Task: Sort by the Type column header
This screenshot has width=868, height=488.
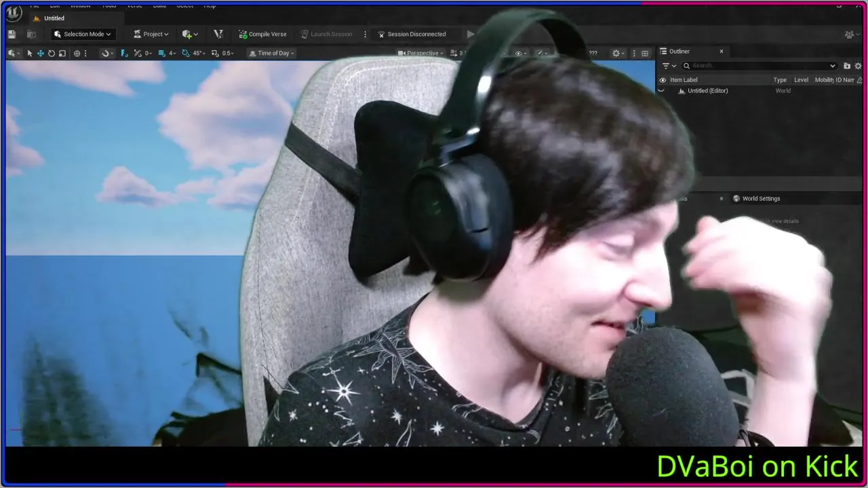Action: click(x=780, y=80)
